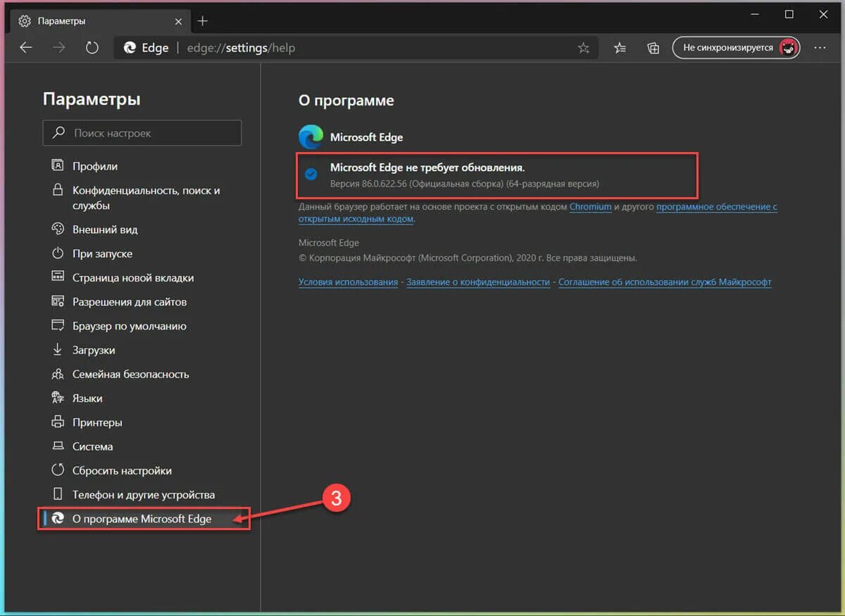
Task: Select При запуске section
Action: coord(102,253)
